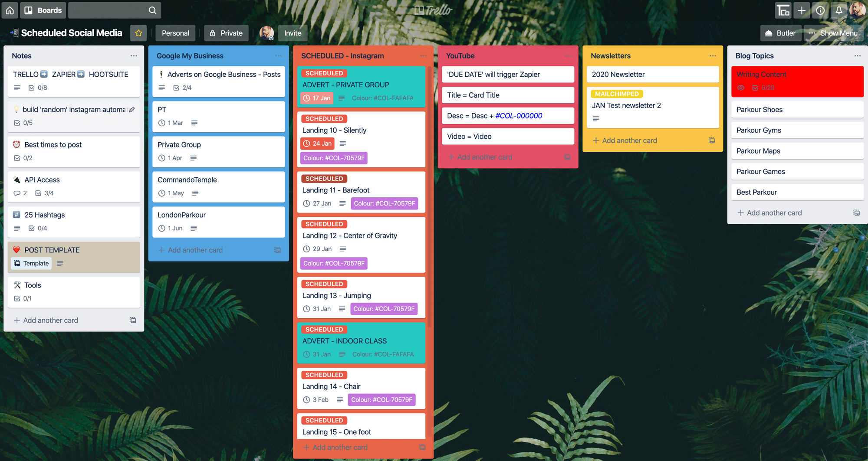This screenshot has height=461, width=868.
Task: Open Landing 15 - One foot card
Action: [x=361, y=426]
